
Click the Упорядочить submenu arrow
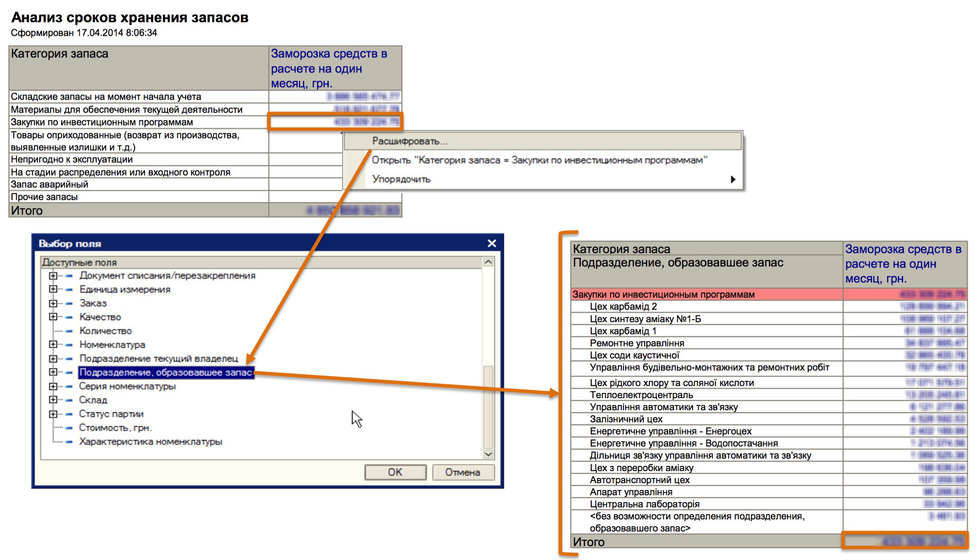(733, 179)
